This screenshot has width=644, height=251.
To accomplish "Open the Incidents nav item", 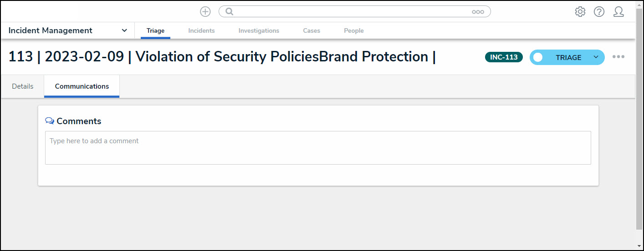I will tap(201, 30).
